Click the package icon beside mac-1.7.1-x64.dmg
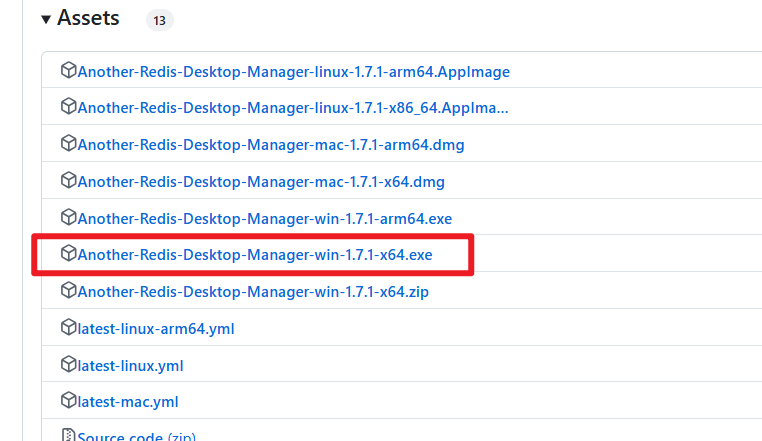Screen dimensions: 762x441 [x=69, y=180]
